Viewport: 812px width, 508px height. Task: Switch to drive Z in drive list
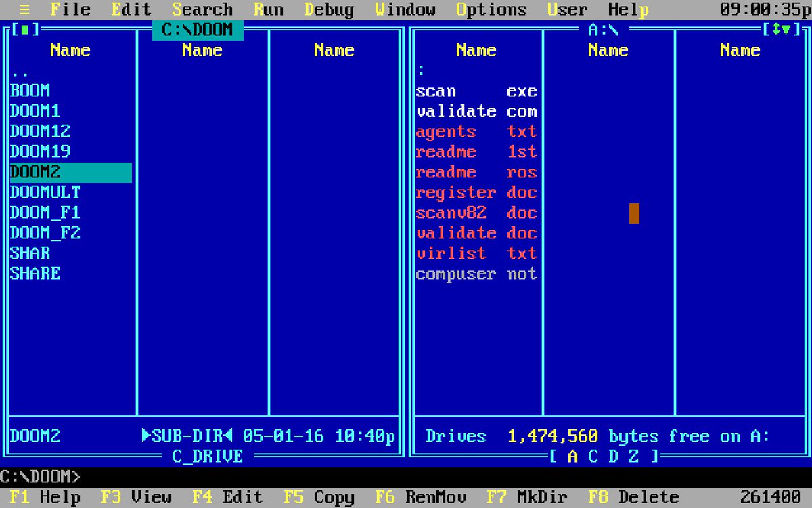point(633,457)
